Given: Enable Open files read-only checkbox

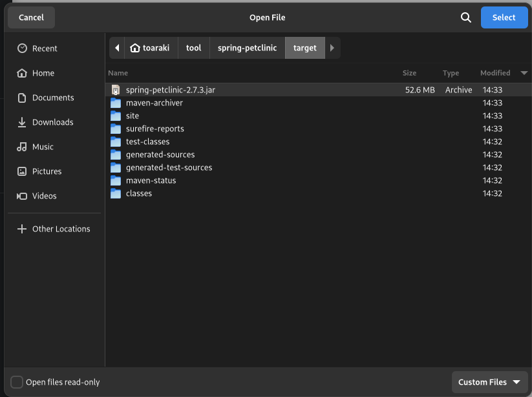Looking at the screenshot, I should (x=17, y=382).
